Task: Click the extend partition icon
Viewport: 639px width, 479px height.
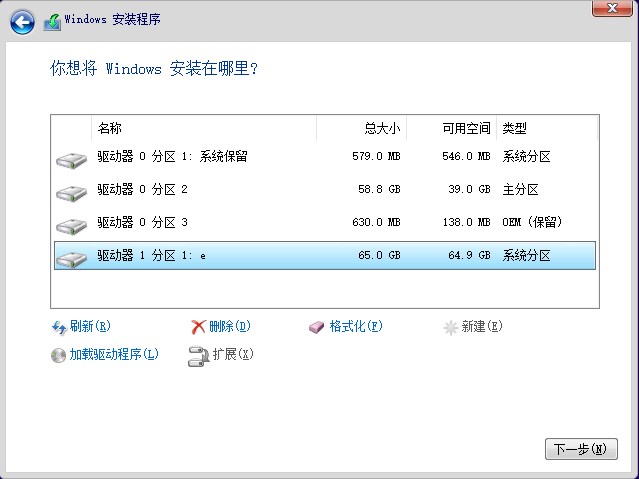Action: click(198, 355)
